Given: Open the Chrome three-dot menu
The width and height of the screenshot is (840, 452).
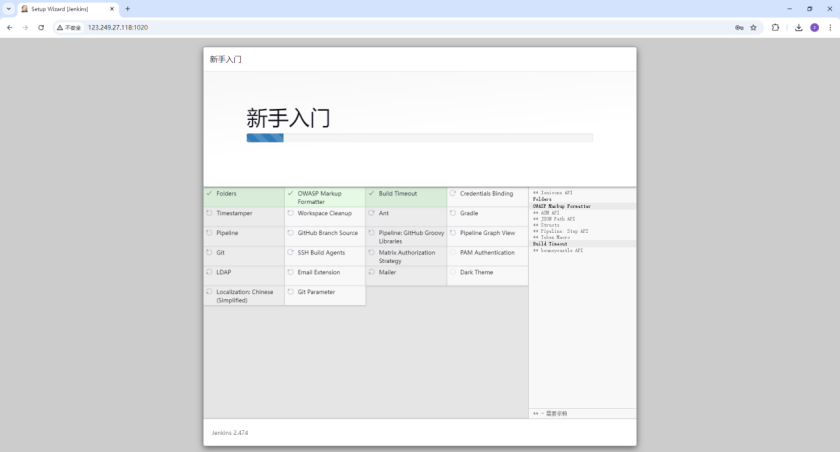Looking at the screenshot, I should [x=830, y=27].
